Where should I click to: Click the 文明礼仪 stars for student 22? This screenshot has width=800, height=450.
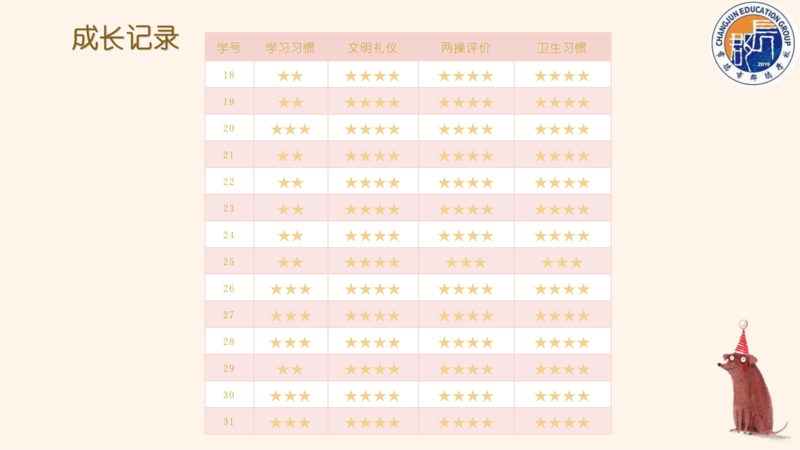pyautogui.click(x=372, y=183)
